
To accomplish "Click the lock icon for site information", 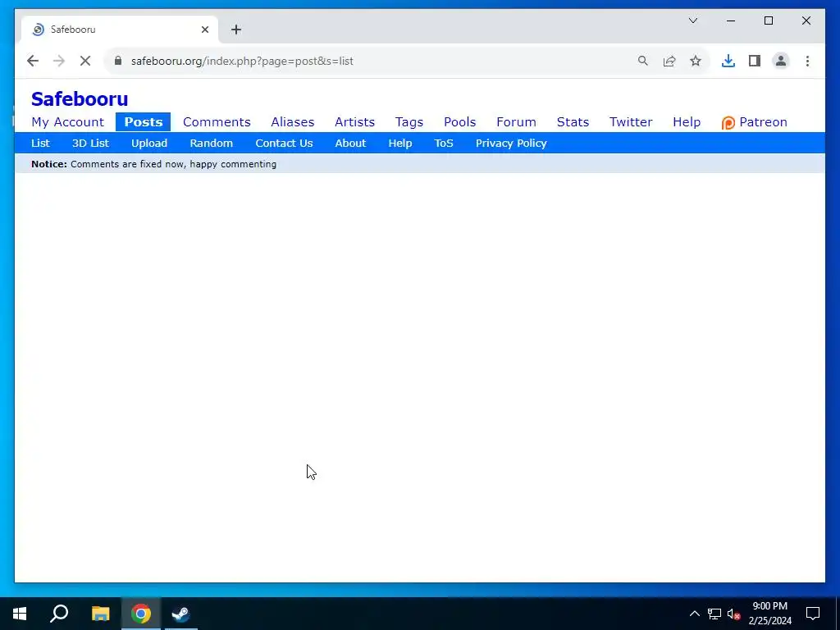I will [x=118, y=61].
